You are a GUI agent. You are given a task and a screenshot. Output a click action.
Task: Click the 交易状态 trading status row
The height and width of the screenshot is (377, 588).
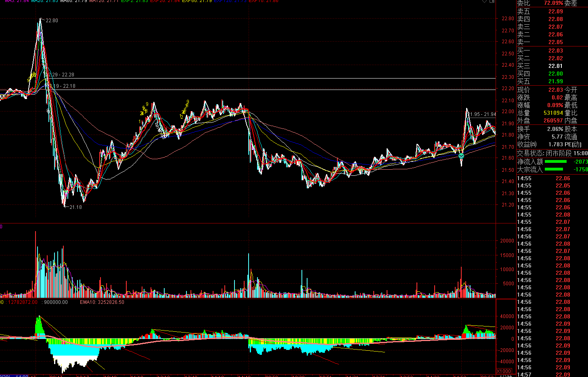tap(552, 154)
